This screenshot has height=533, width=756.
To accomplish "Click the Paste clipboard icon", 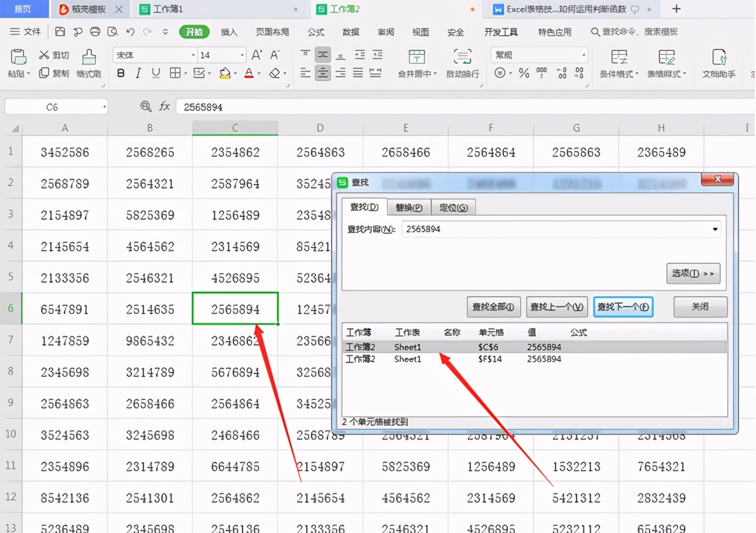I will coord(19,58).
